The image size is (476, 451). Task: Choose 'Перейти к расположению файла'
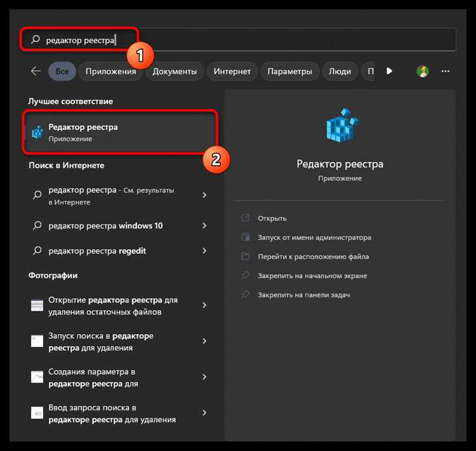[x=314, y=256]
